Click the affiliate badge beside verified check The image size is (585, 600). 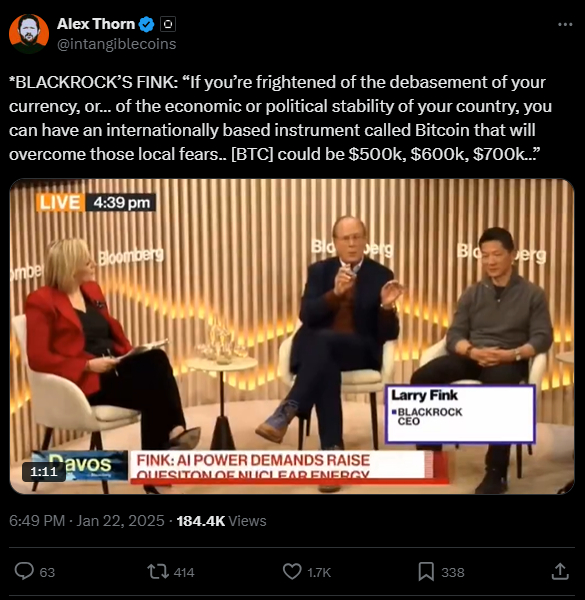click(x=168, y=24)
